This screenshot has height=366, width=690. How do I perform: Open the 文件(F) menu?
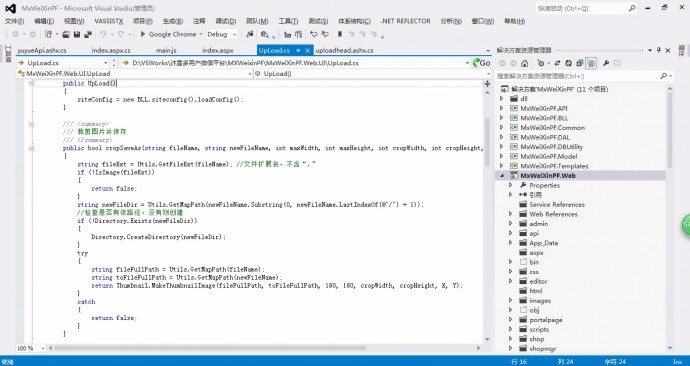tap(15, 21)
